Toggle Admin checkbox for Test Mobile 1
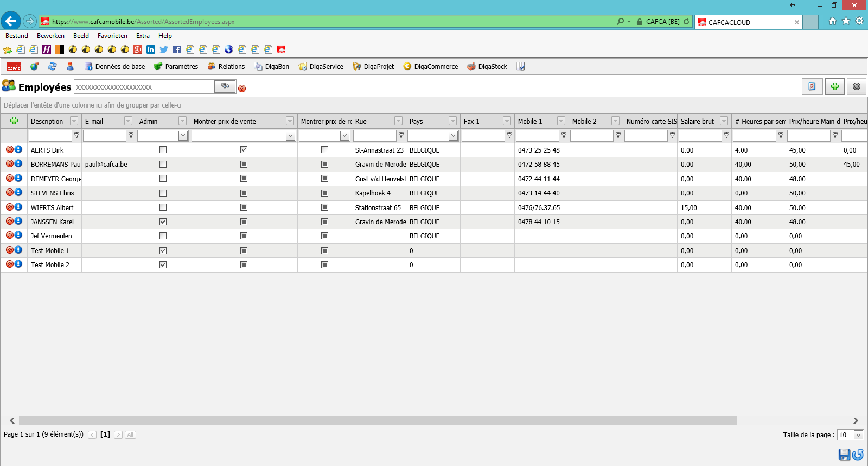Screen dimensions: 868x467 tap(163, 250)
